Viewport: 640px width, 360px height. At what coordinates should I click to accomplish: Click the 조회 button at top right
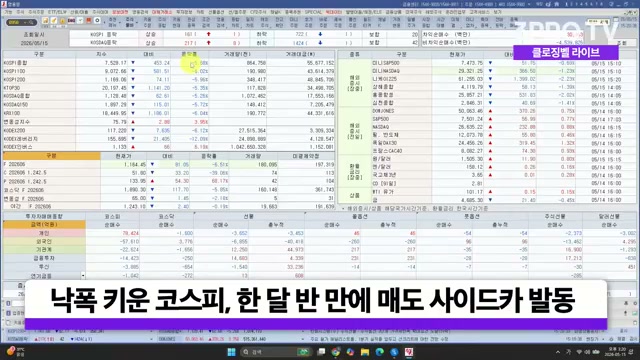pyautogui.click(x=622, y=42)
